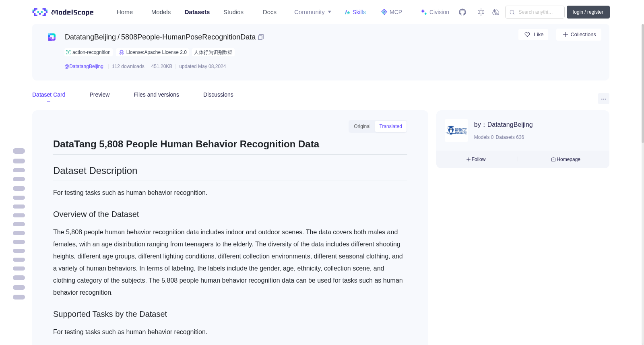The image size is (644, 345).
Task: Open the Models section
Action: [161, 12]
